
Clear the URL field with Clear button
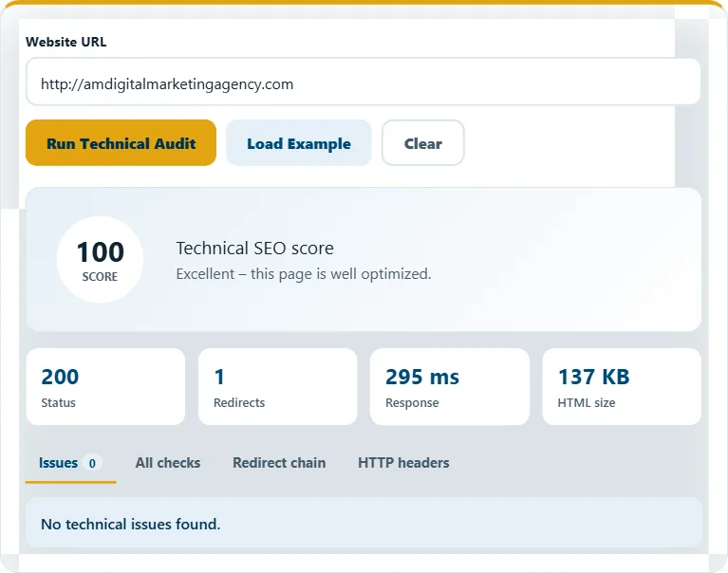point(422,143)
